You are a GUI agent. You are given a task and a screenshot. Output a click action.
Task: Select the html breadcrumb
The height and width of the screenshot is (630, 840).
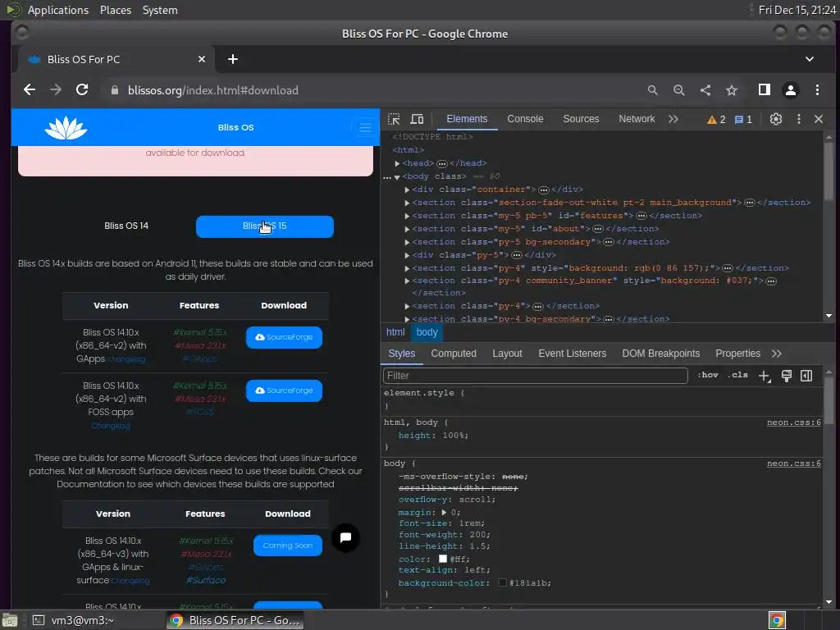[395, 332]
